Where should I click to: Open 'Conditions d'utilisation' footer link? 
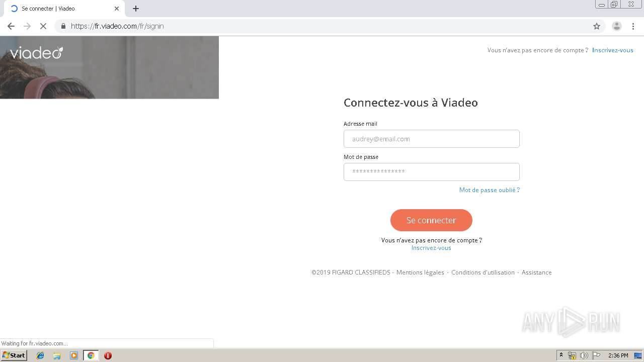click(x=482, y=273)
